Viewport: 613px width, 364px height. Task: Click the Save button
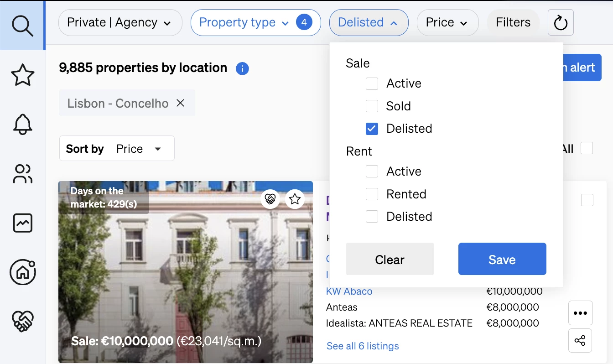coord(502,259)
